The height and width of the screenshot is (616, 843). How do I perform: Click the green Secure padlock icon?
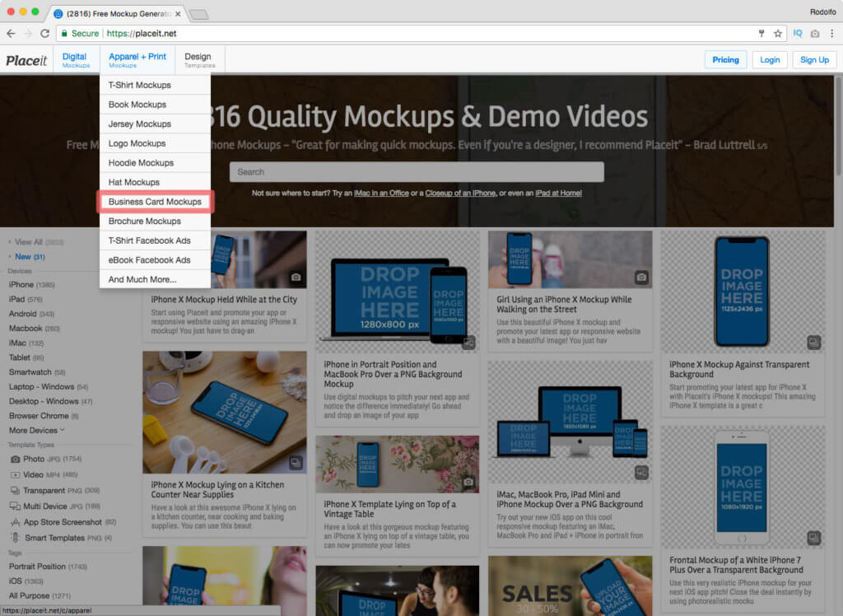[64, 34]
